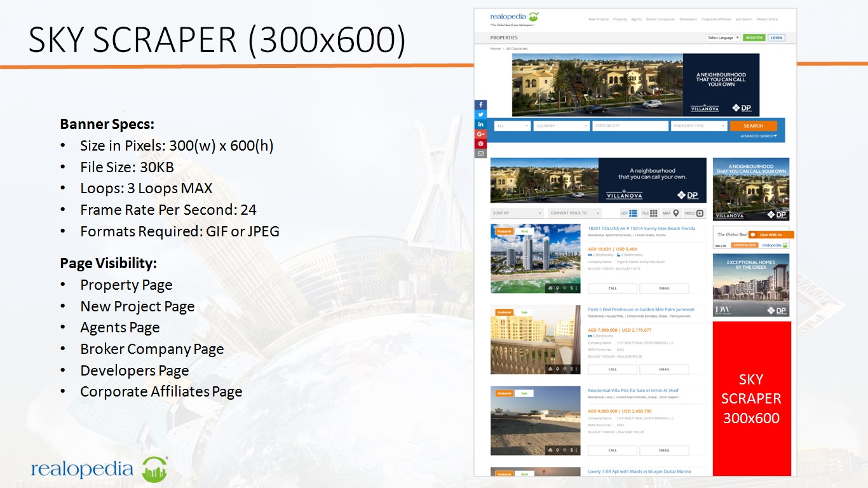Click the Pinterest share icon

(480, 144)
